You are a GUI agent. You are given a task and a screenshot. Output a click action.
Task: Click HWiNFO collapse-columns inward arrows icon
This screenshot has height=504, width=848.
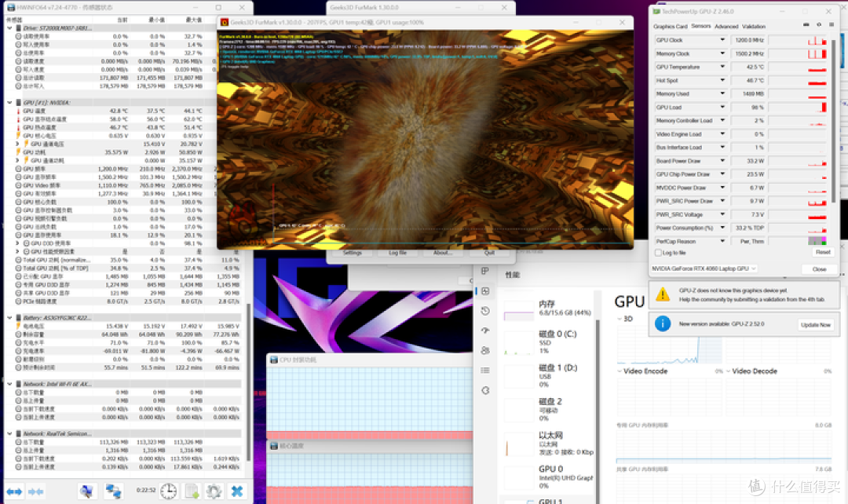click(x=35, y=491)
